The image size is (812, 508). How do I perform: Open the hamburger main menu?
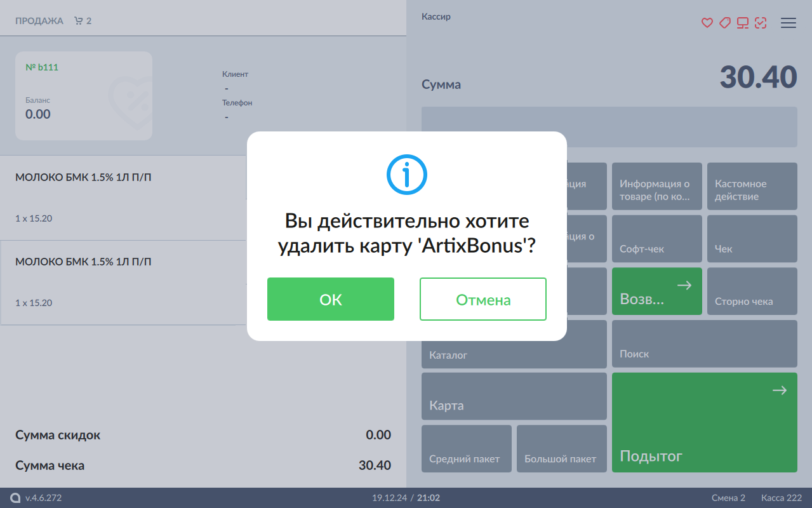(x=788, y=23)
